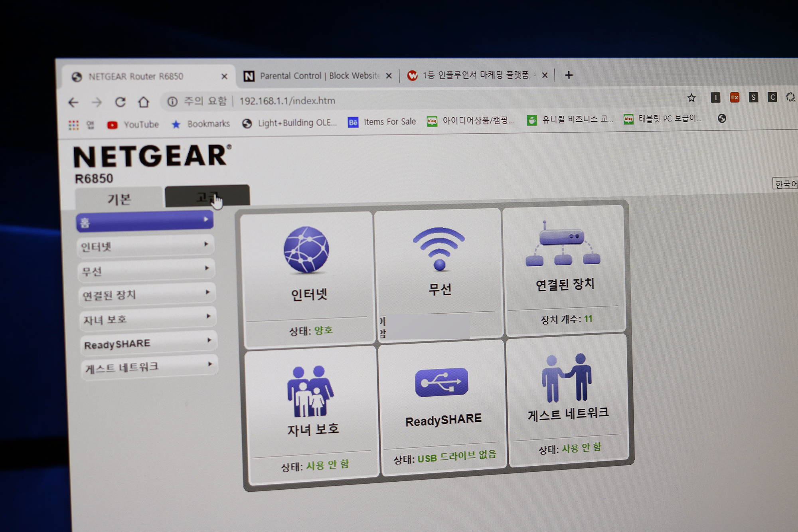Open the YouTube bookmark
This screenshot has height=532, width=798.
134,125
